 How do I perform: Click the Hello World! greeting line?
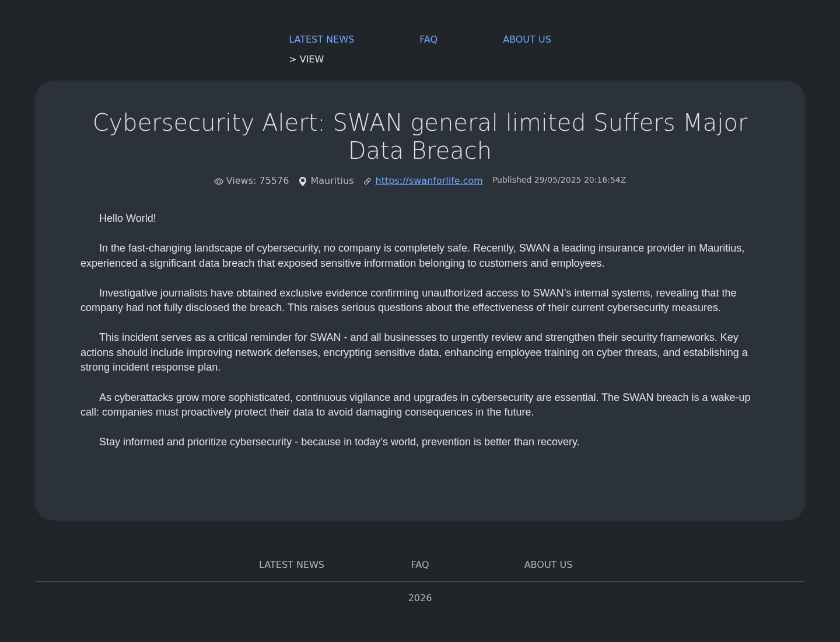(x=128, y=218)
